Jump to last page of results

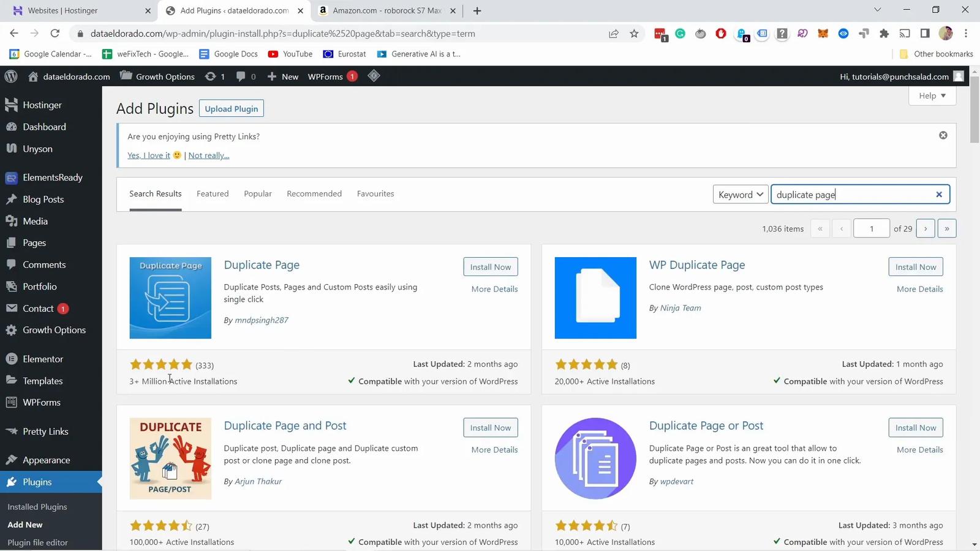[x=947, y=228]
